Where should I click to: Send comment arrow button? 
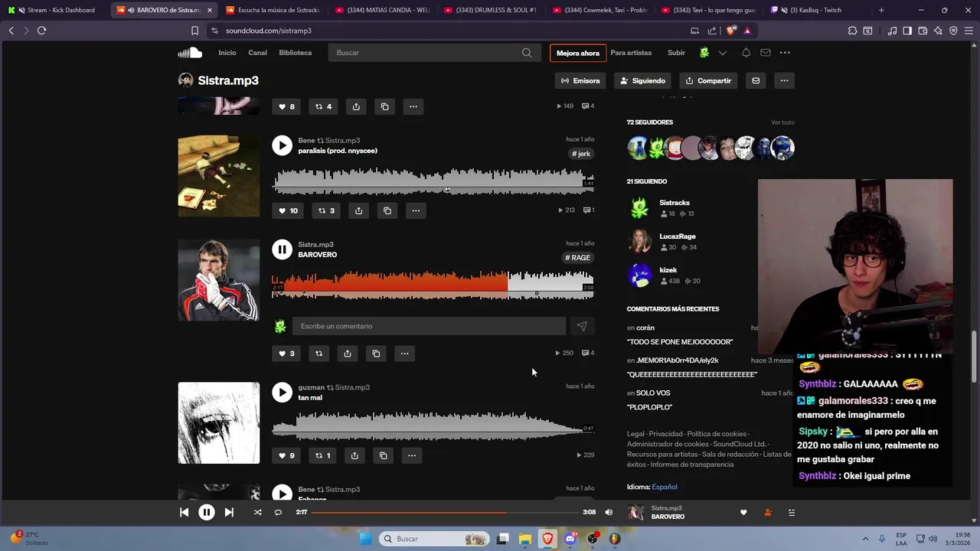pyautogui.click(x=582, y=326)
